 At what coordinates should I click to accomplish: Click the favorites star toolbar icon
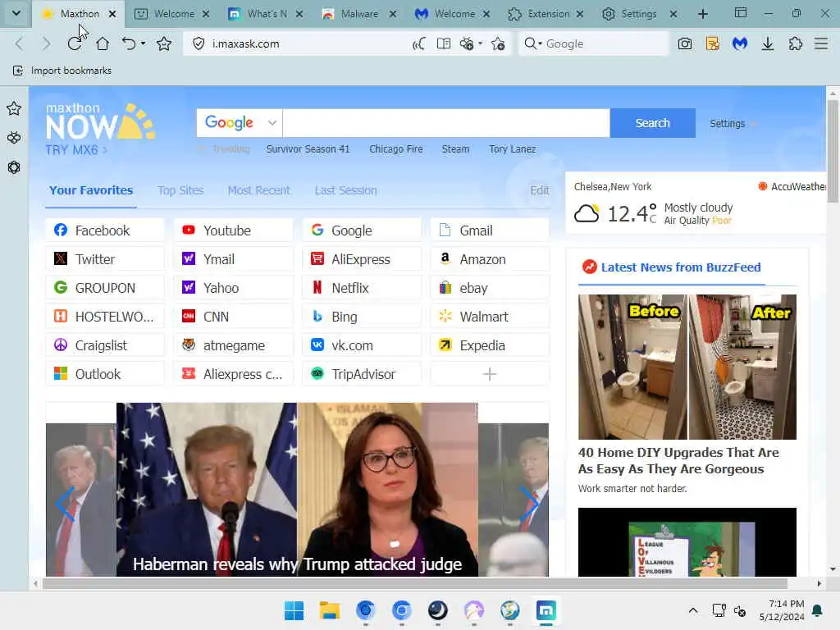point(164,44)
